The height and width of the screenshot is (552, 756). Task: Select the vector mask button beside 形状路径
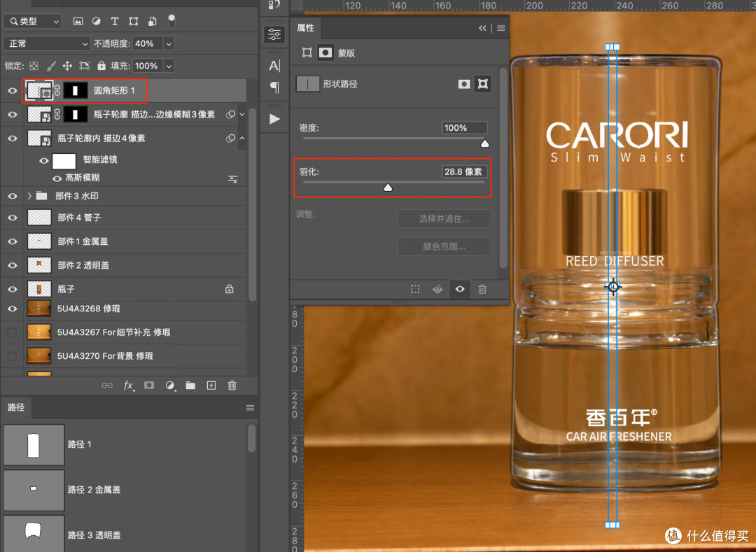pos(482,84)
